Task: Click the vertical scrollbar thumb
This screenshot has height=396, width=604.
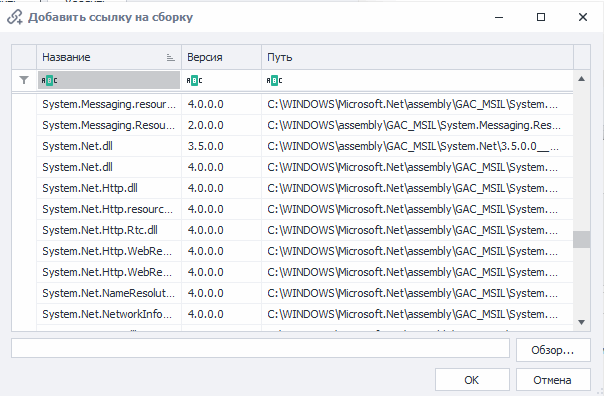Action: 582,240
